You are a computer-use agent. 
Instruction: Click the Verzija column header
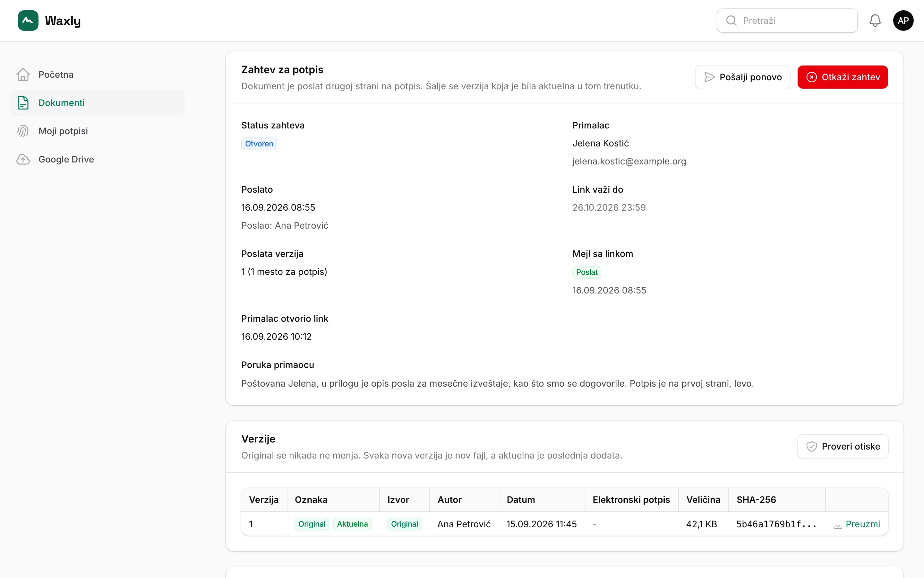(x=264, y=500)
